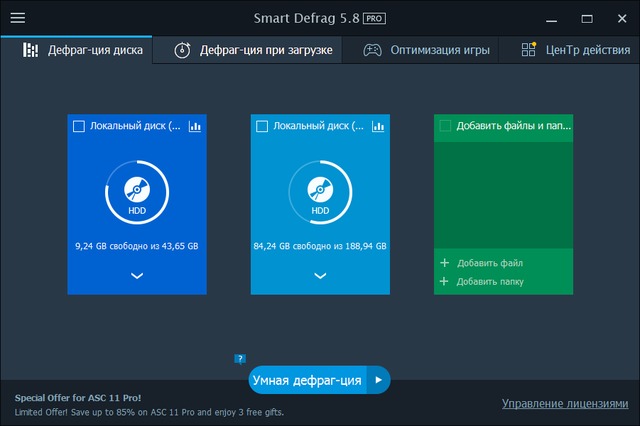Expand options chevron under second disk
The width and height of the screenshot is (640, 426).
click(x=320, y=276)
